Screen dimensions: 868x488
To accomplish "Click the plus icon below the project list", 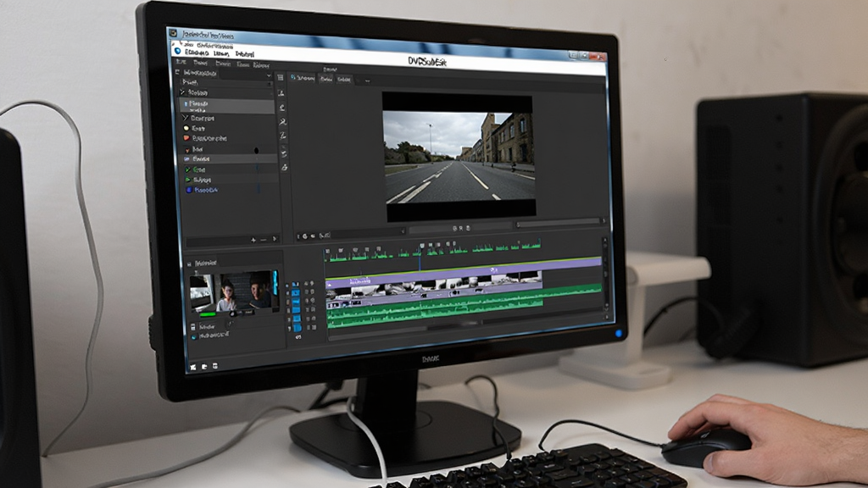I will [x=253, y=240].
